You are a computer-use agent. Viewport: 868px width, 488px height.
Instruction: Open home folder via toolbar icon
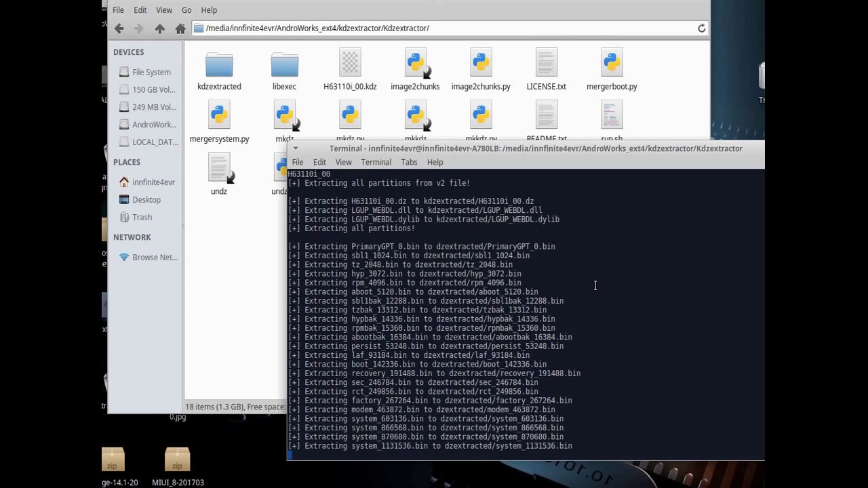[x=180, y=28]
